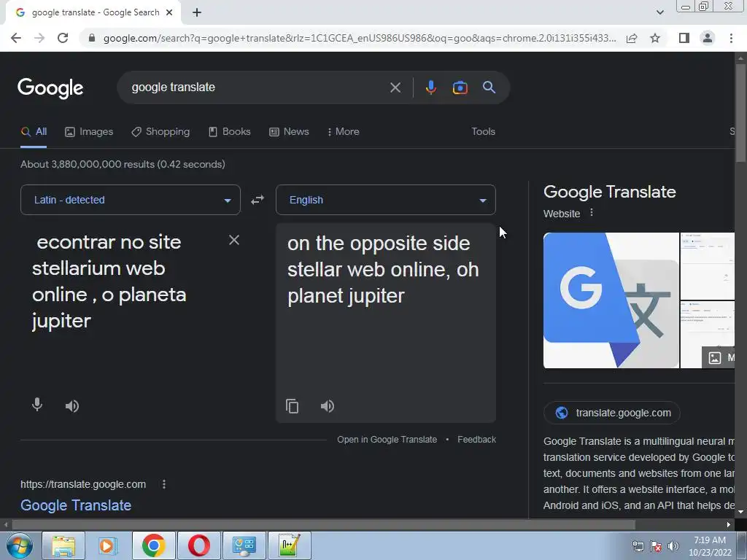The width and height of the screenshot is (747, 560).
Task: Go to the Google logo homepage
Action: coord(50,88)
